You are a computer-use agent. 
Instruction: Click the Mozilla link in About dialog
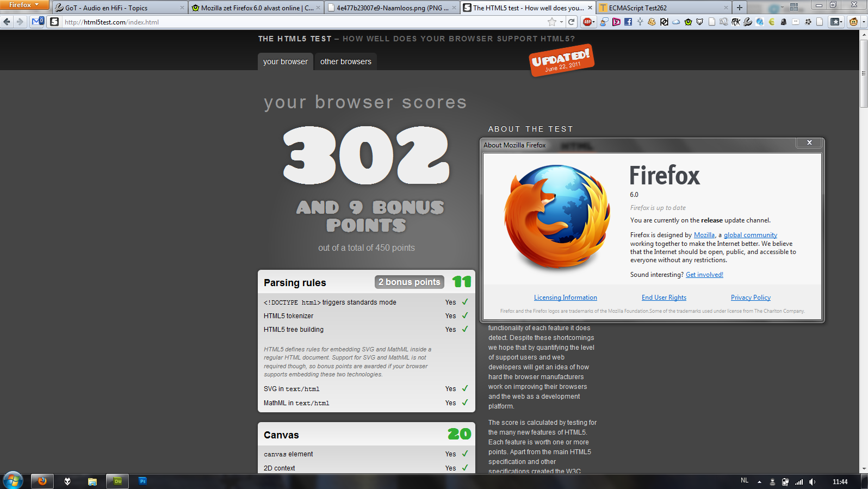point(704,235)
